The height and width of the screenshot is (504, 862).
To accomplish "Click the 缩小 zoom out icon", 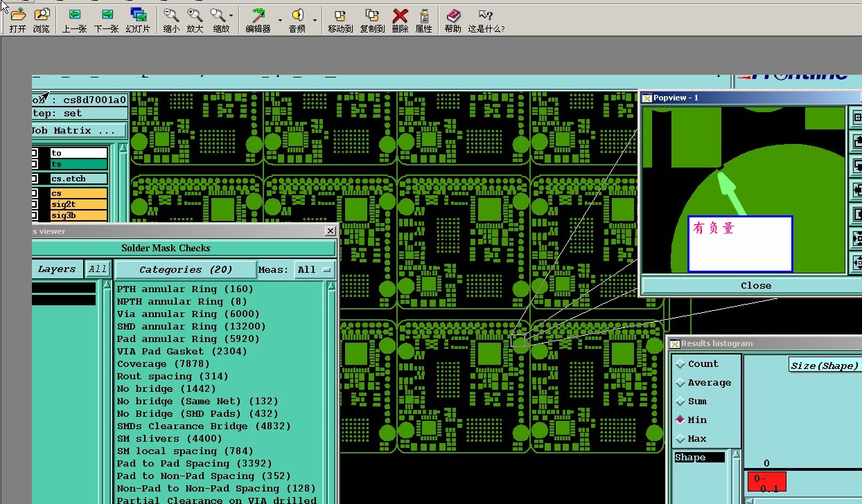I will 170,15.
